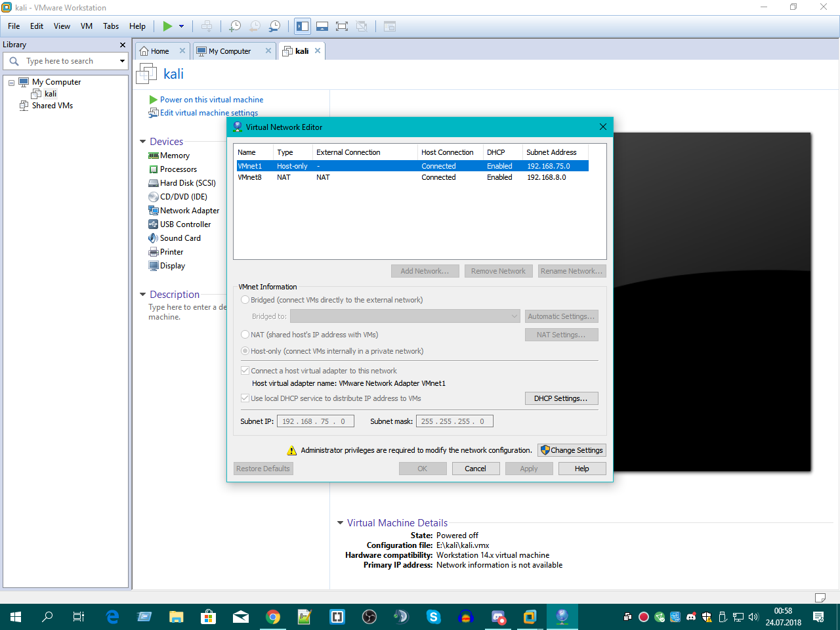
Task: Launch Google Chrome from the taskbar
Action: pos(273,617)
